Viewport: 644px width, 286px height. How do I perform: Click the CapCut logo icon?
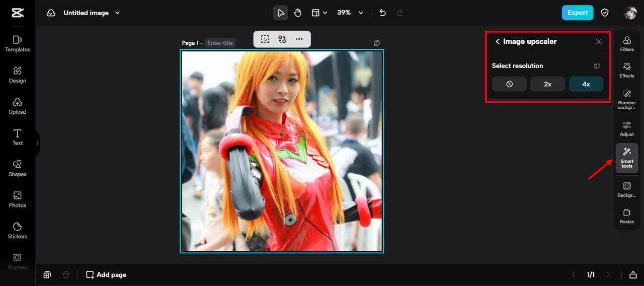click(x=18, y=13)
